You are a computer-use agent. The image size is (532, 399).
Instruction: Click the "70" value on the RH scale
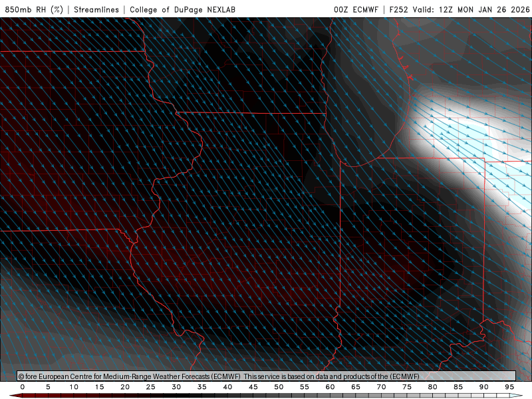[x=381, y=387]
